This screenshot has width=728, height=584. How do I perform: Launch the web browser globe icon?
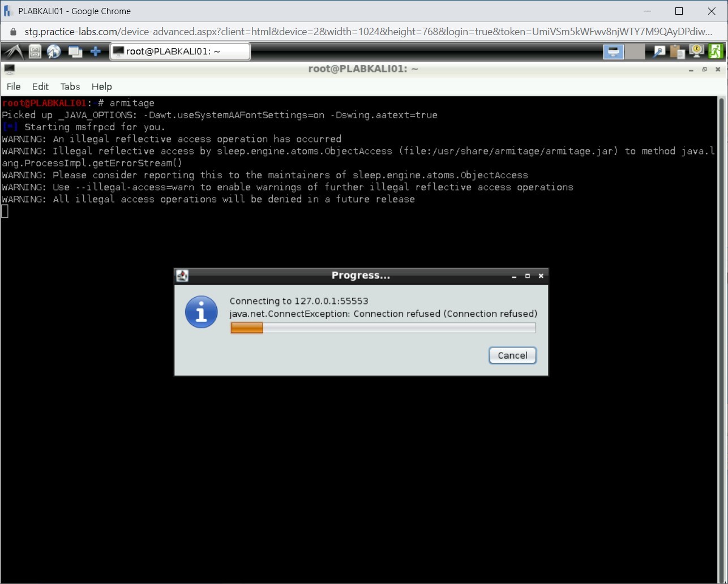tap(54, 51)
